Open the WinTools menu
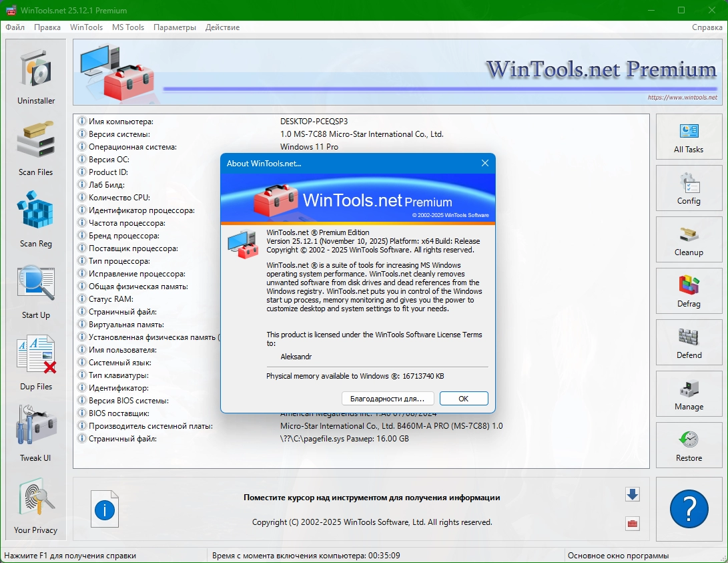The height and width of the screenshot is (563, 728). tap(86, 27)
